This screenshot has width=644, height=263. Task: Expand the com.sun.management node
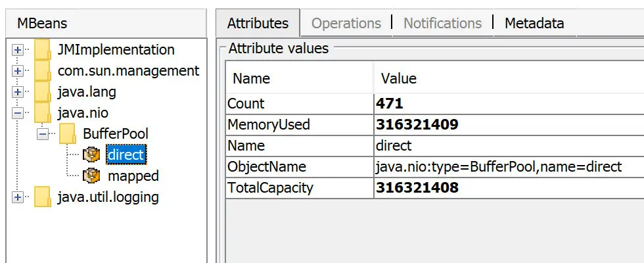17,71
